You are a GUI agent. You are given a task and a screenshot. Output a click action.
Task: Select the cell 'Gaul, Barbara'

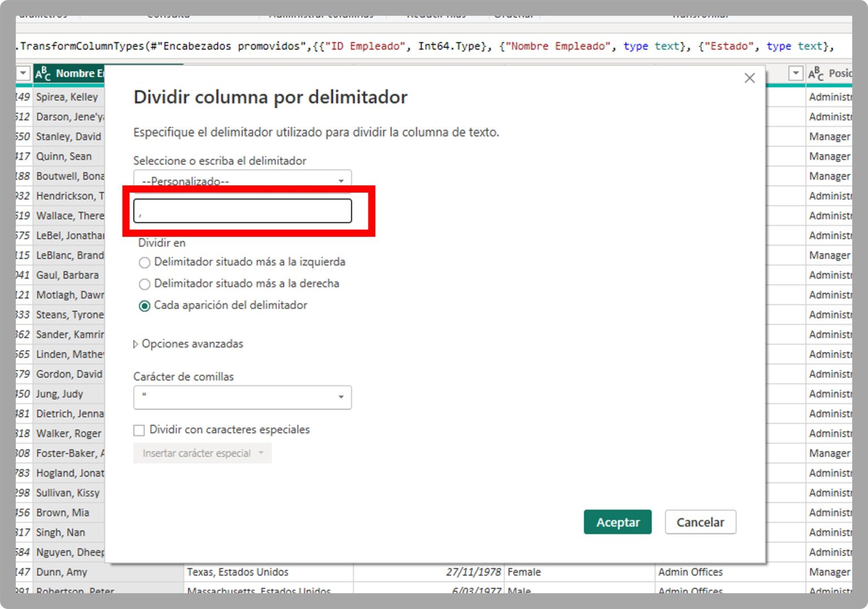pyautogui.click(x=68, y=275)
